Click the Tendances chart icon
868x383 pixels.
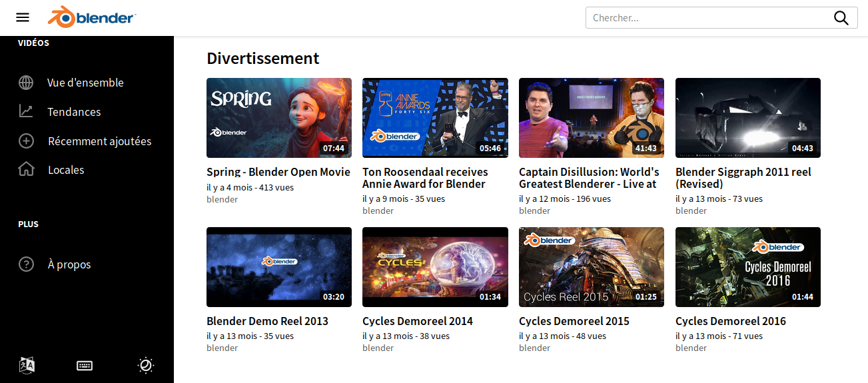26,111
